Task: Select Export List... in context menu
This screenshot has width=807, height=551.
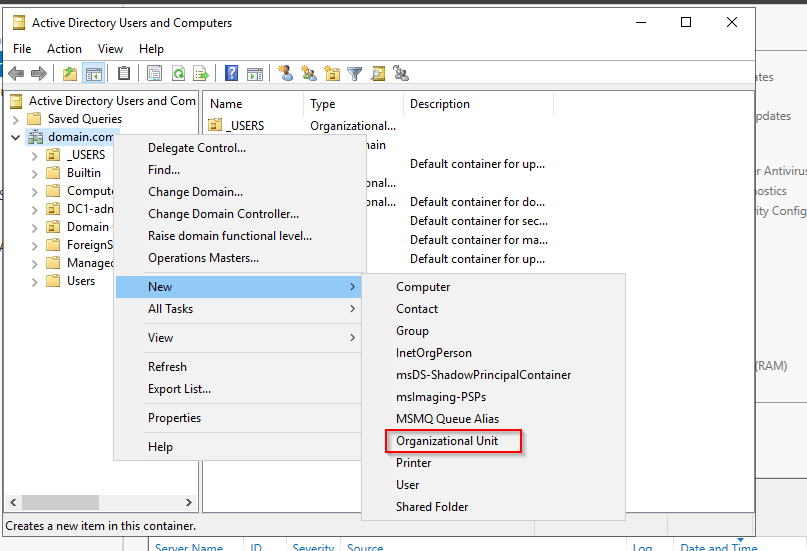Action: click(239, 389)
